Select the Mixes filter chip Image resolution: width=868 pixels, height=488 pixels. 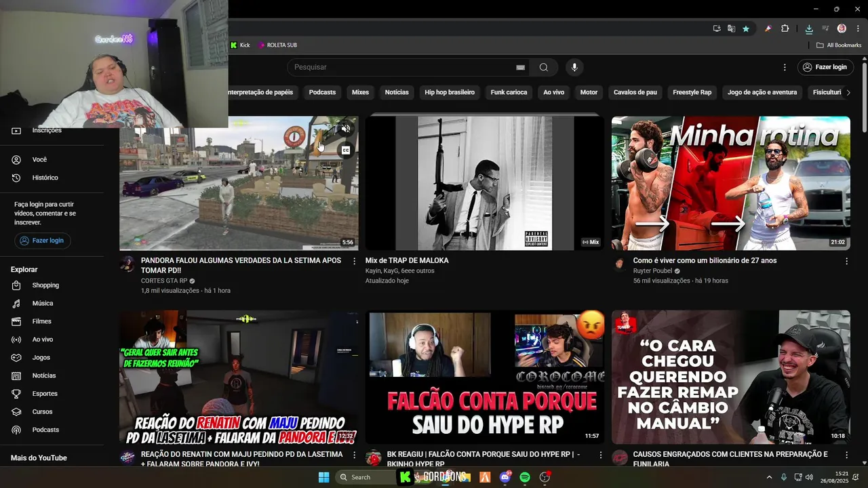point(360,92)
